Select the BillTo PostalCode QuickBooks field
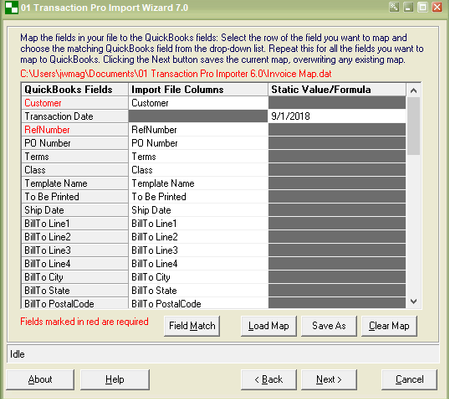 75,303
